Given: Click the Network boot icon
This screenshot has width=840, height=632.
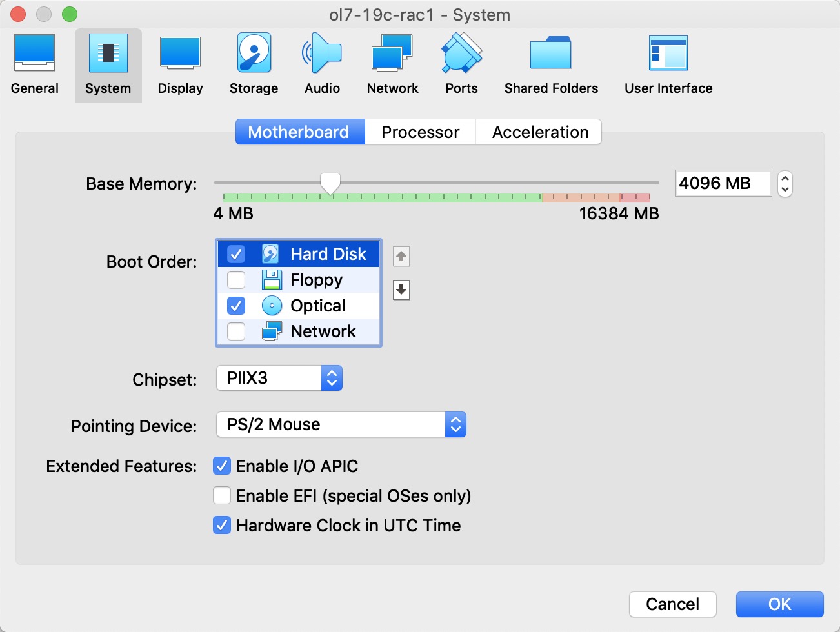Looking at the screenshot, I should [x=272, y=331].
